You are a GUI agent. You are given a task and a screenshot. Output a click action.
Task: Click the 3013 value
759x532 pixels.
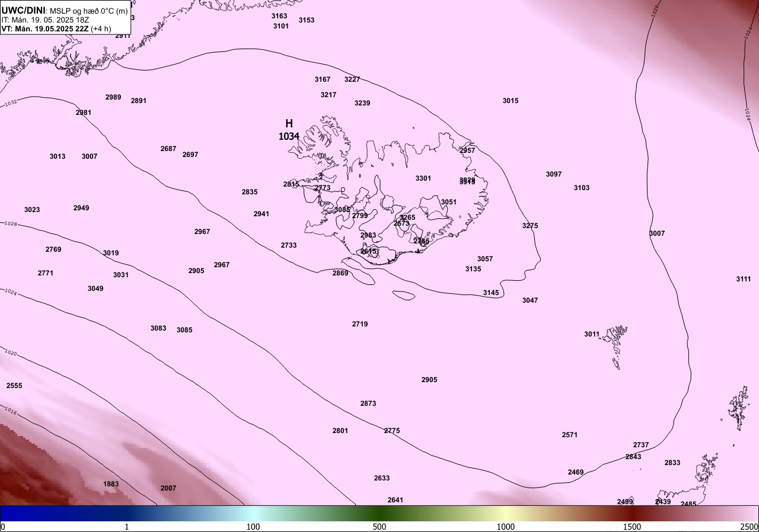(x=58, y=156)
